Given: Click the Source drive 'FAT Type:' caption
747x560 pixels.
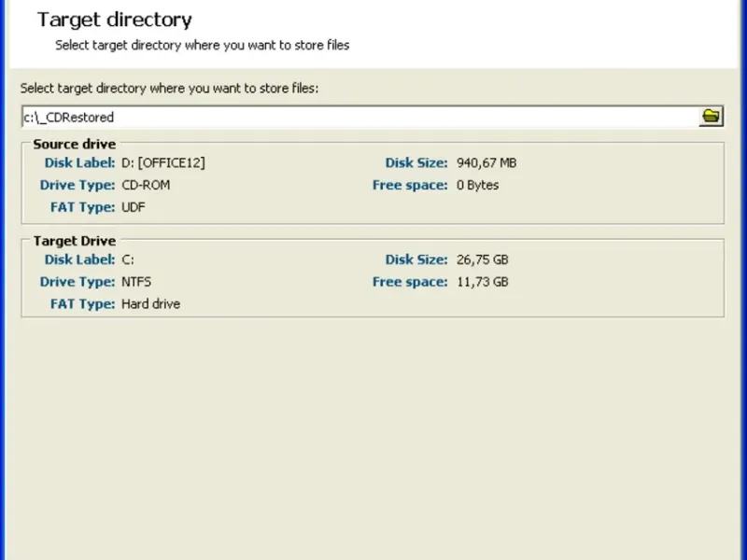Looking at the screenshot, I should point(83,207).
